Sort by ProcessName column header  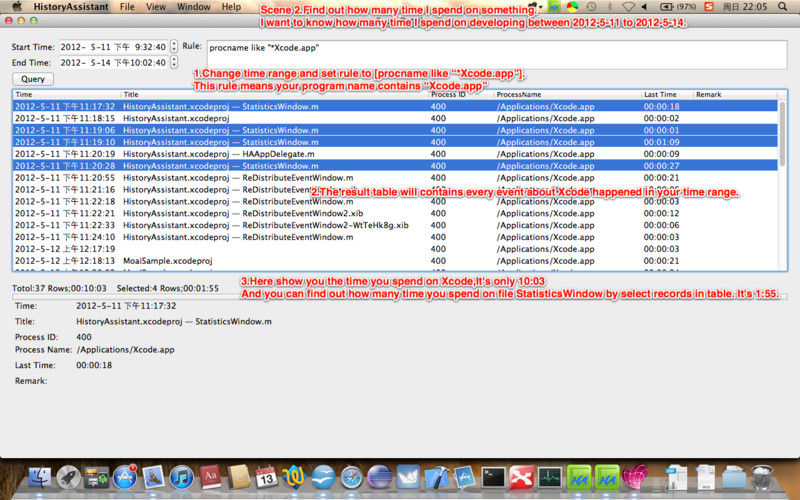point(567,94)
